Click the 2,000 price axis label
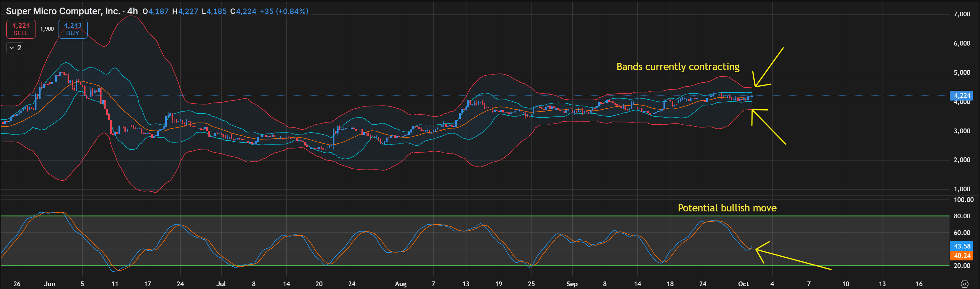Viewport: 980px width, 289px height. coord(962,160)
